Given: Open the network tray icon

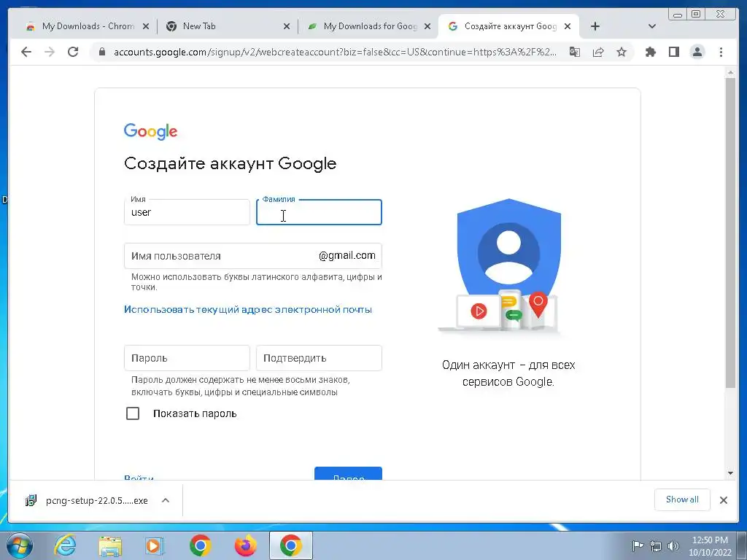Looking at the screenshot, I should (656, 546).
